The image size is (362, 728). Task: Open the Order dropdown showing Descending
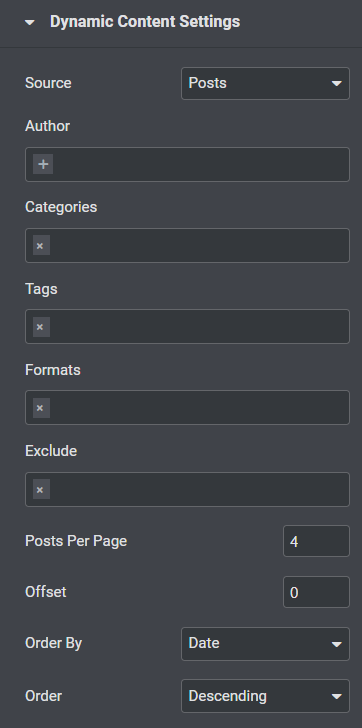(x=265, y=696)
